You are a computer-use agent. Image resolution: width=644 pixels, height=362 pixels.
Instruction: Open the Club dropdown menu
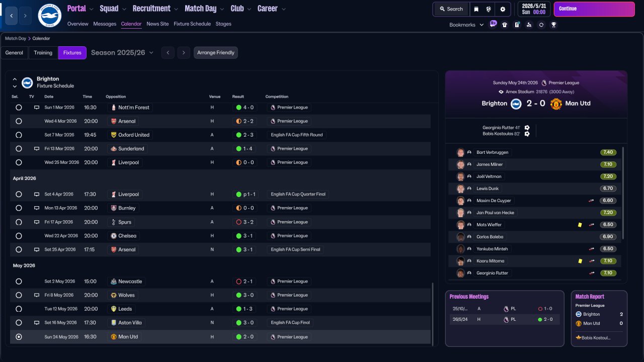(241, 9)
